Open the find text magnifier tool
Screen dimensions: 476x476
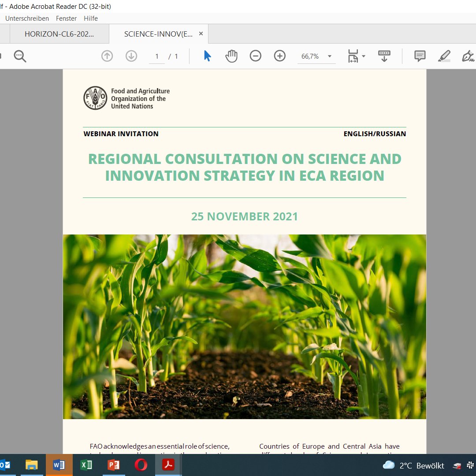(20, 56)
